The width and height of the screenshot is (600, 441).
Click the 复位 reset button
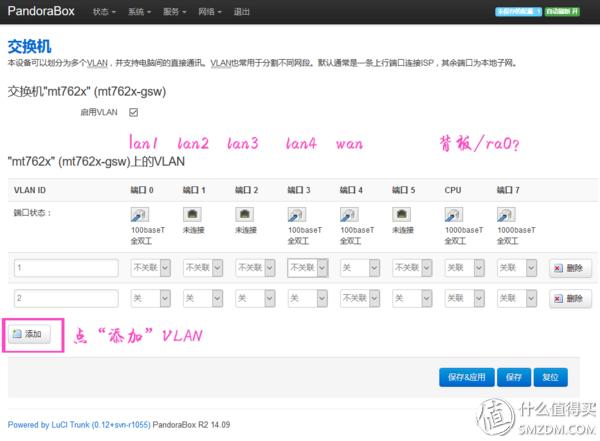coord(550,377)
